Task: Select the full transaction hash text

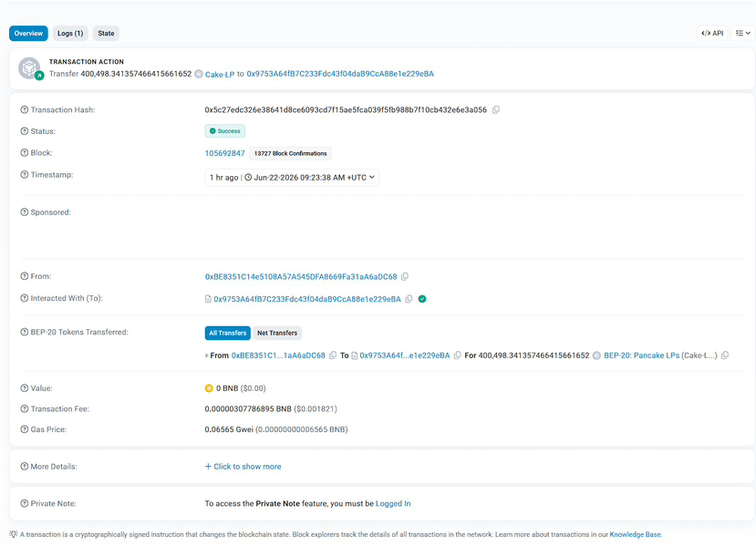Action: 346,110
